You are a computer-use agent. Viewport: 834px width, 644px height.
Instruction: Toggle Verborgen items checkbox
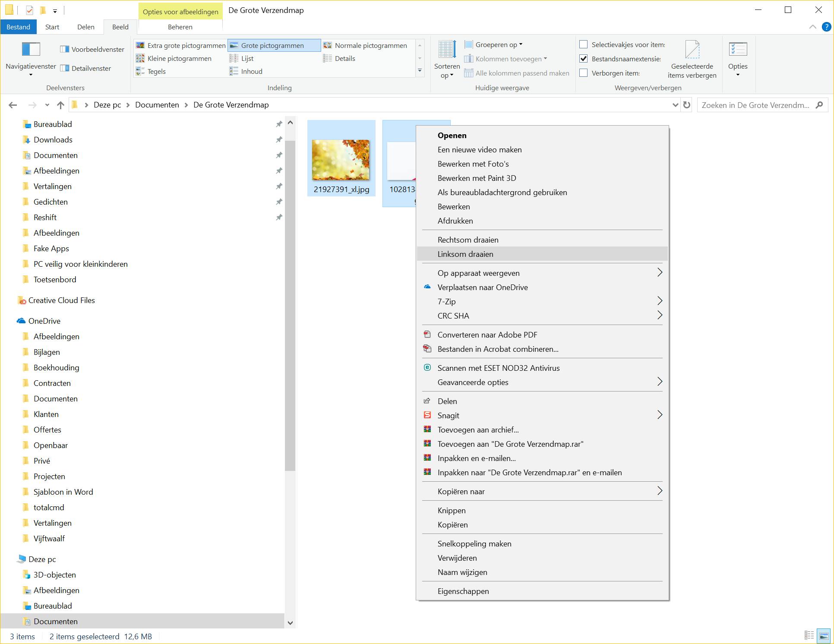(584, 73)
